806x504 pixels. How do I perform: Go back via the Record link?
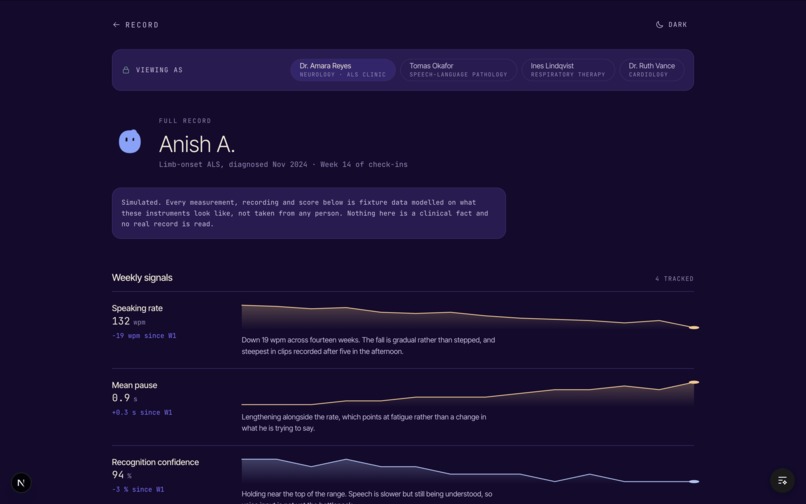tap(136, 25)
